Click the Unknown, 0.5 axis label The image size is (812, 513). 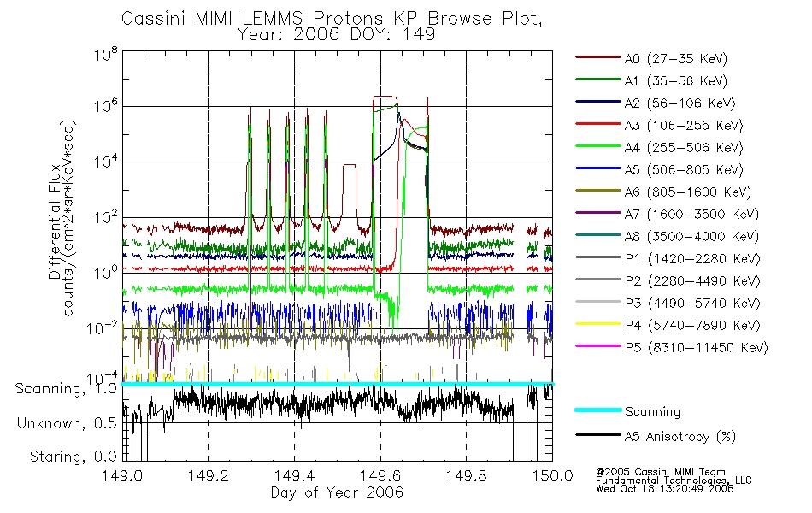point(67,424)
